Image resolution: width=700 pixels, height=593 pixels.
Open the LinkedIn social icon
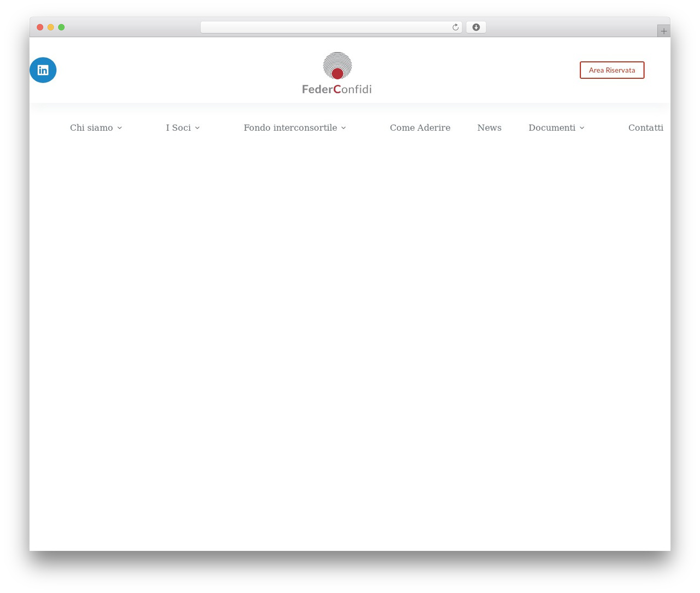[x=43, y=70]
